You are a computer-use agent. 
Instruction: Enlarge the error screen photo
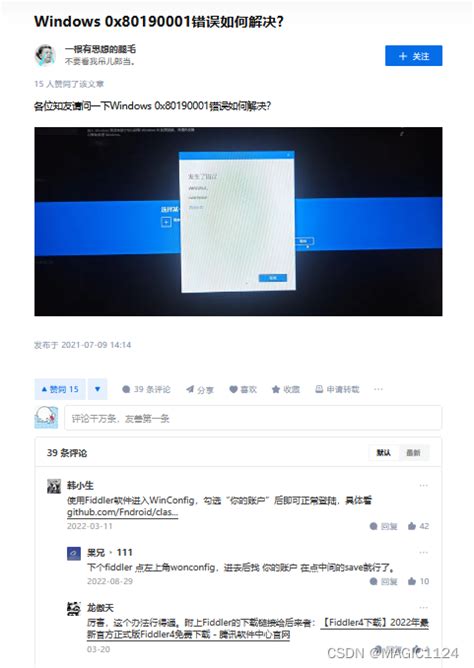click(238, 222)
